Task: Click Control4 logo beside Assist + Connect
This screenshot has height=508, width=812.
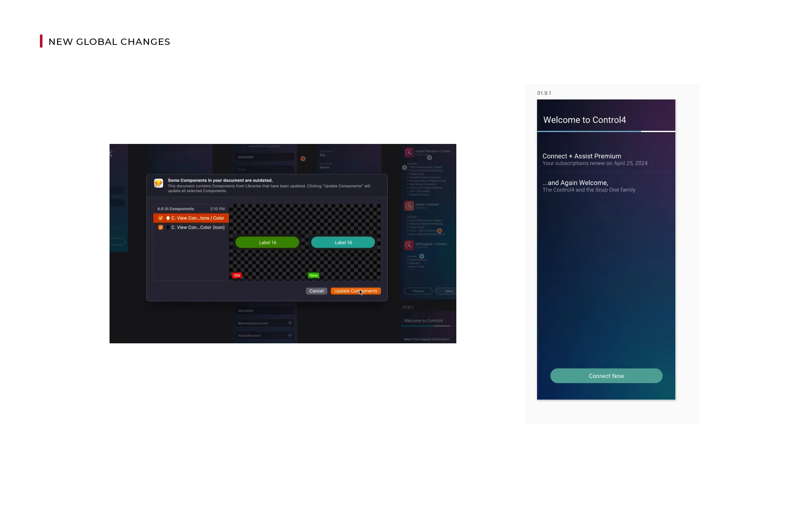Action: tap(409, 206)
